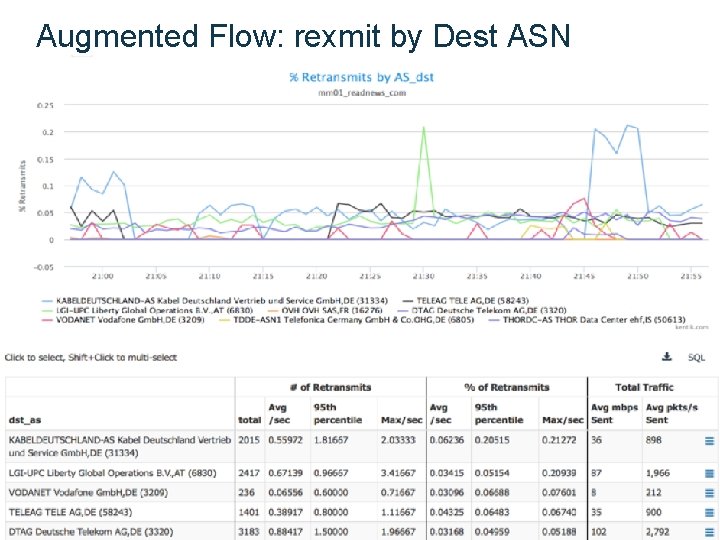Toggle TELEAG TELE AG series in legend
Image resolution: width=720 pixels, height=540 pixels.
point(466,301)
